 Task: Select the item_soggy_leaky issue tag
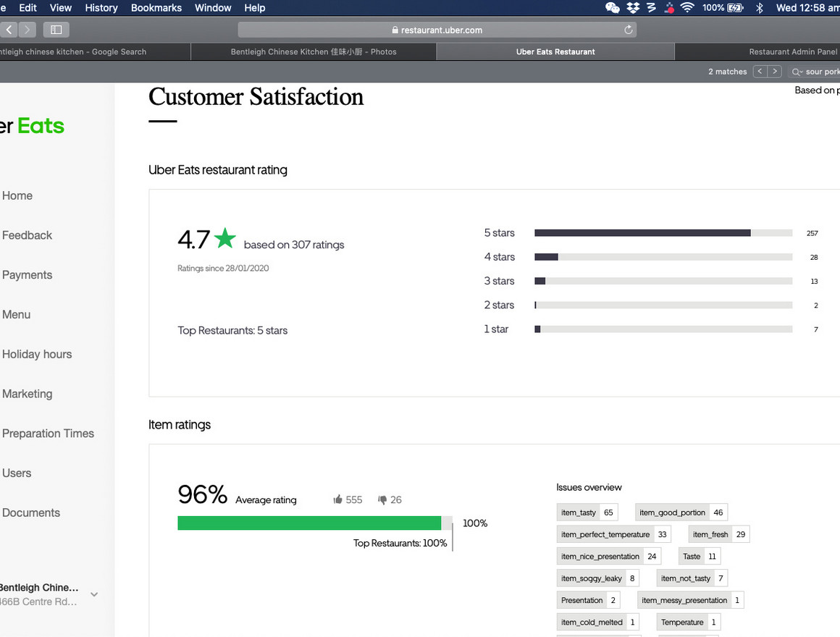click(598, 578)
